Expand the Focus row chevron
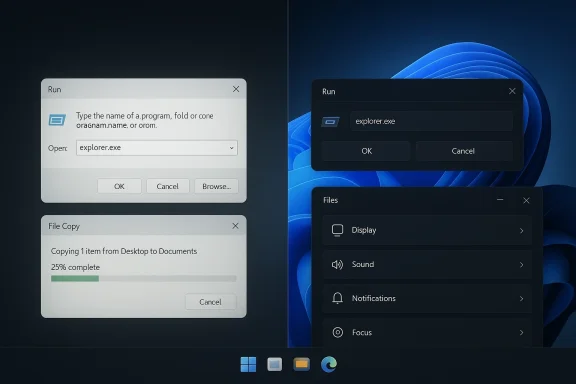The height and width of the screenshot is (384, 576). pyautogui.click(x=521, y=333)
